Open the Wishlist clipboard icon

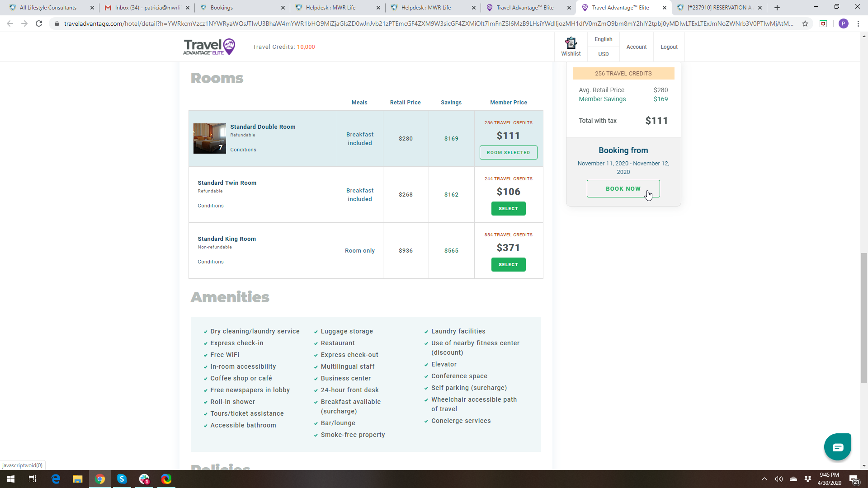pyautogui.click(x=571, y=43)
